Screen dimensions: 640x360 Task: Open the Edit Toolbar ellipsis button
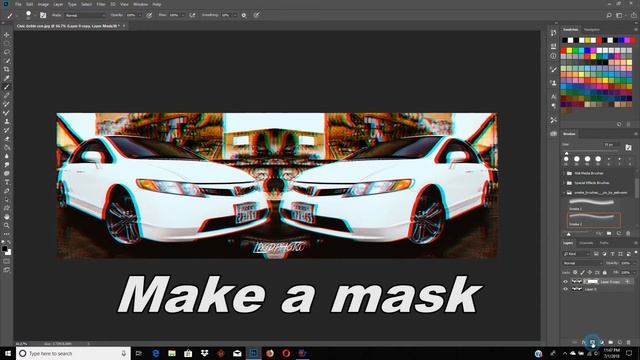(x=7, y=234)
